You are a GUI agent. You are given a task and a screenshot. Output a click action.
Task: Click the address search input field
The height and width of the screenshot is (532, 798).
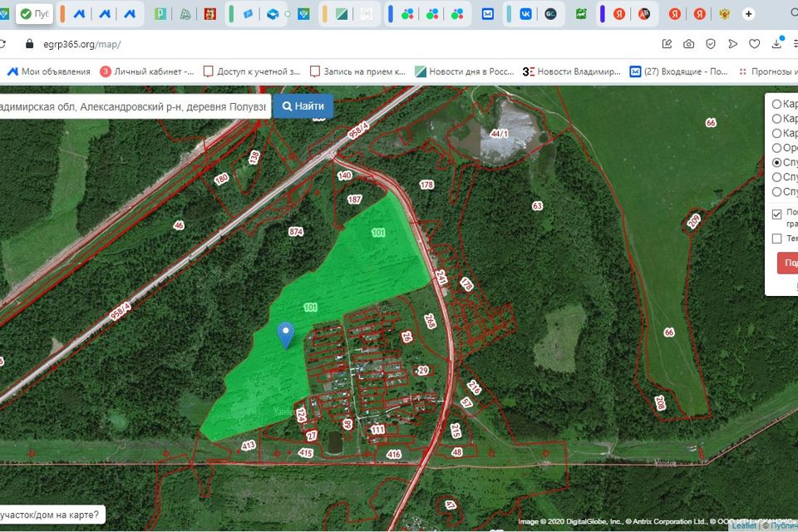[x=133, y=107]
